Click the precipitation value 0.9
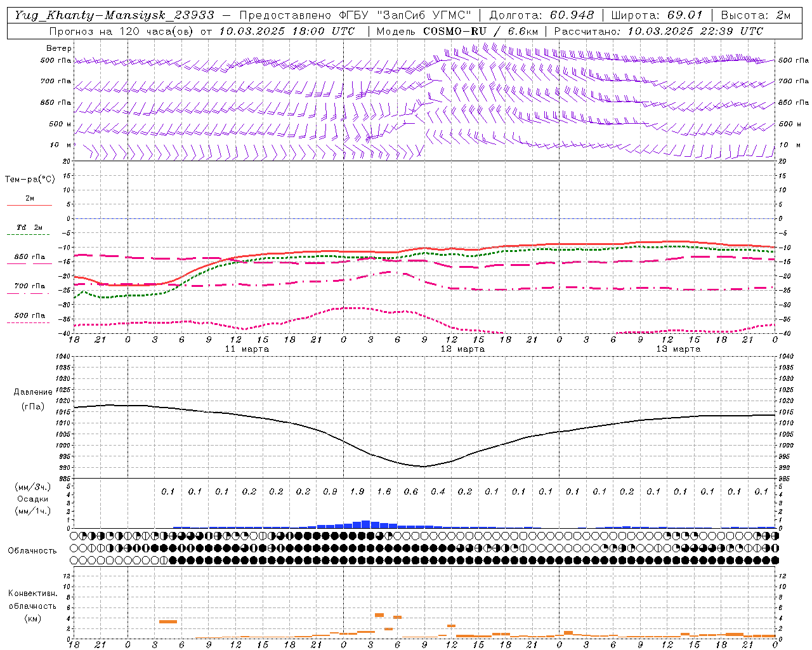 330,491
